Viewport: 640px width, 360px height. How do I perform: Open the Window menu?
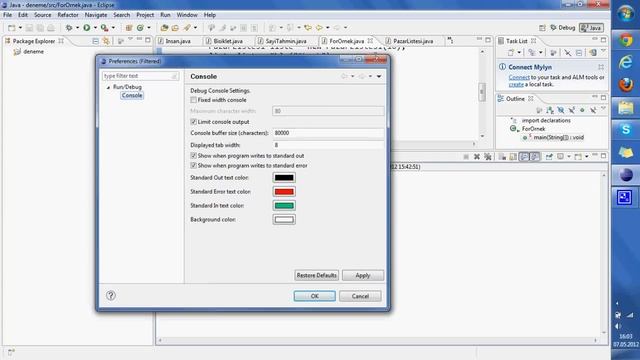pyautogui.click(x=187, y=15)
